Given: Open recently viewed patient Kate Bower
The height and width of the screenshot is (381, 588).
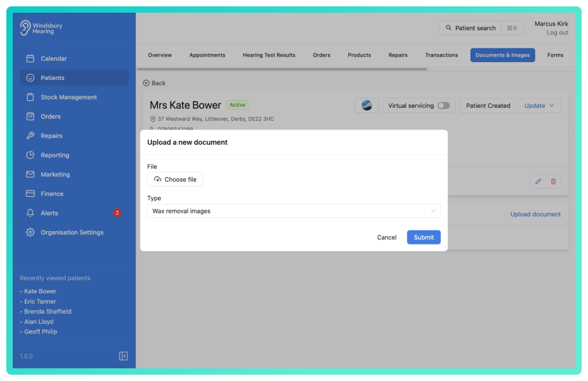Looking at the screenshot, I should coord(40,291).
